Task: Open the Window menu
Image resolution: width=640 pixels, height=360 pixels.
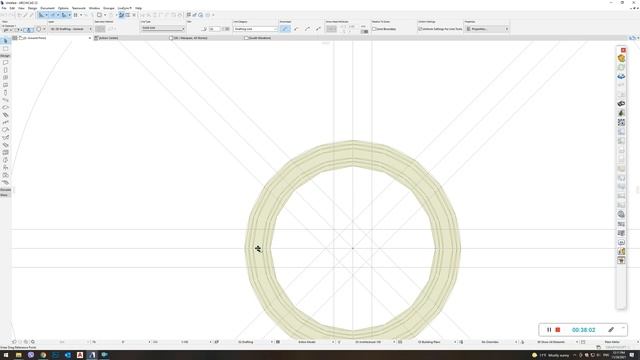Action: click(x=94, y=8)
